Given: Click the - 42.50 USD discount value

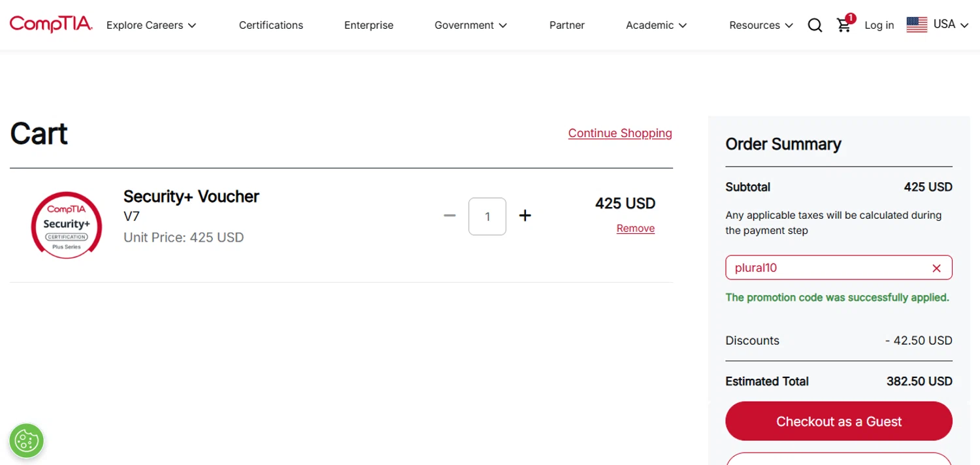Looking at the screenshot, I should [919, 341].
